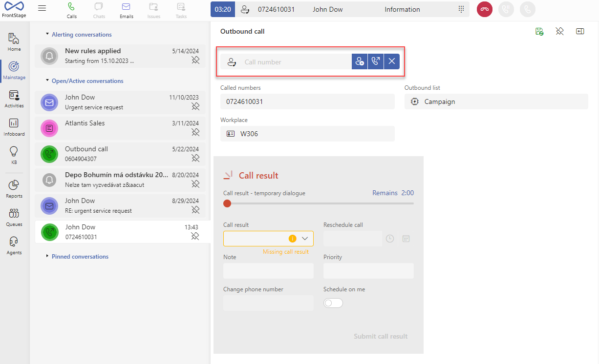Click the call result timer slider handle
Screen dimensions: 599x364
click(227, 203)
